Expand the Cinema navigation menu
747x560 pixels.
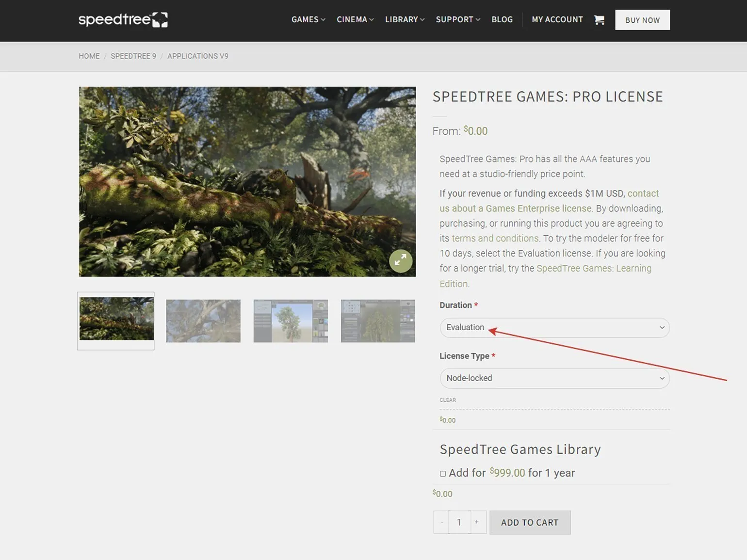[x=355, y=20]
